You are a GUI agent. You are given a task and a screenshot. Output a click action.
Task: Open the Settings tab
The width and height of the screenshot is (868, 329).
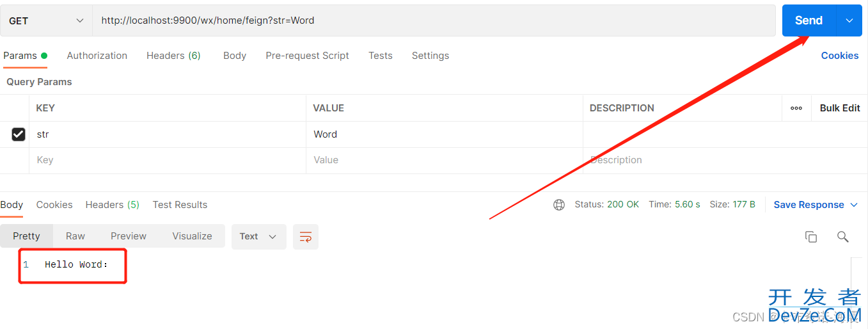(x=430, y=56)
